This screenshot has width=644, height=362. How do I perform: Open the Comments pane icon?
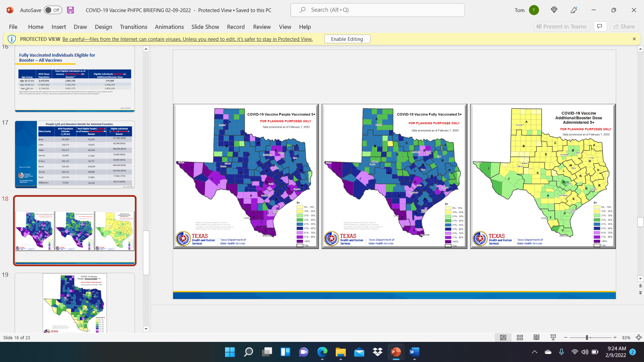[600, 26]
